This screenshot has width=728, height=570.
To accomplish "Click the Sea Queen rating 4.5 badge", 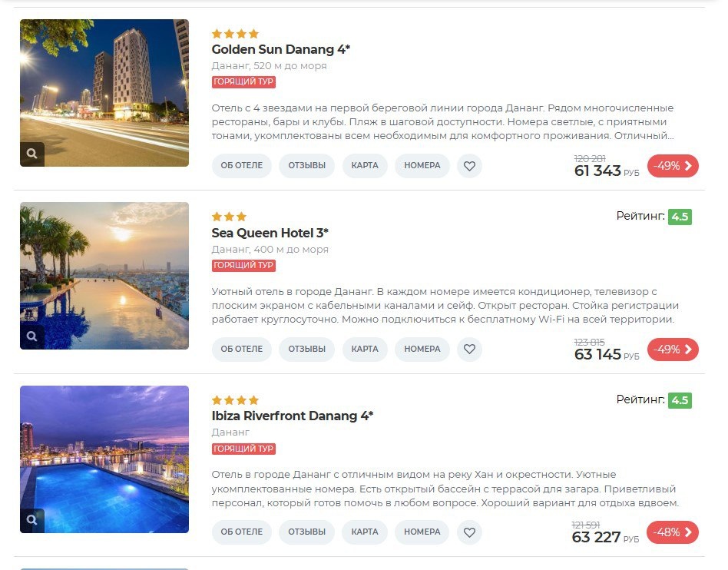I will point(680,217).
